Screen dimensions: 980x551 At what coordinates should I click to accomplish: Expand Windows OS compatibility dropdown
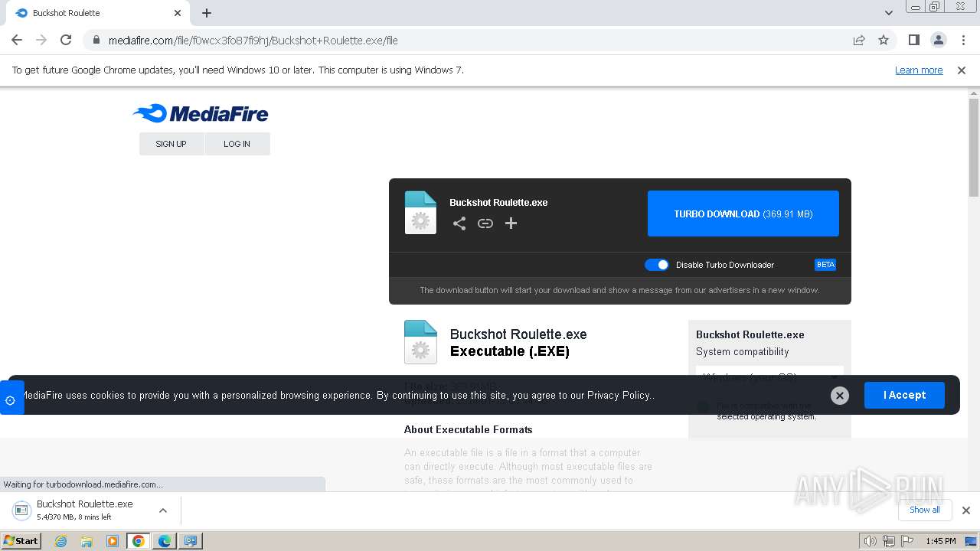coord(769,377)
